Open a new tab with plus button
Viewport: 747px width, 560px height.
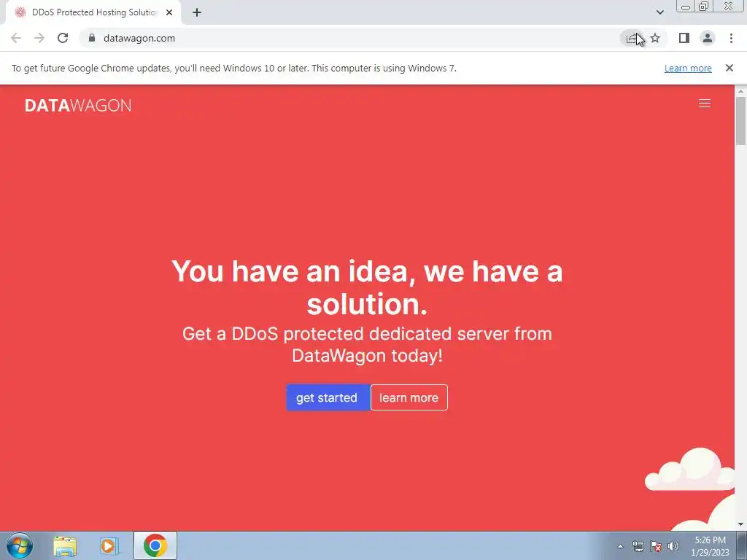pyautogui.click(x=197, y=12)
